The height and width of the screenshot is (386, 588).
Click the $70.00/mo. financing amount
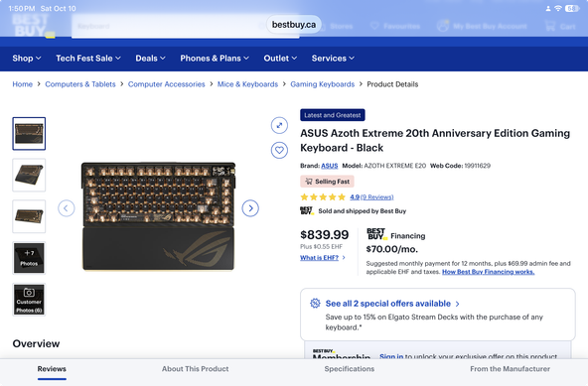coord(392,249)
